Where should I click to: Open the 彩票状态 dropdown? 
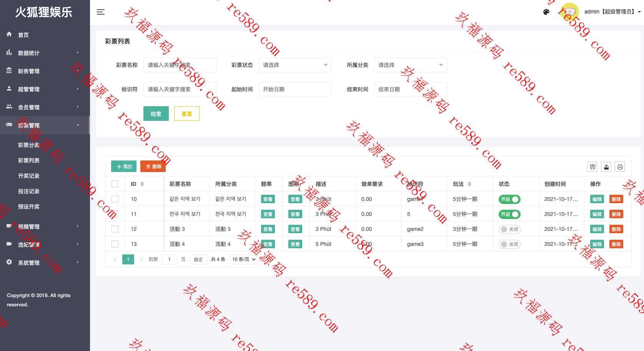coord(295,65)
